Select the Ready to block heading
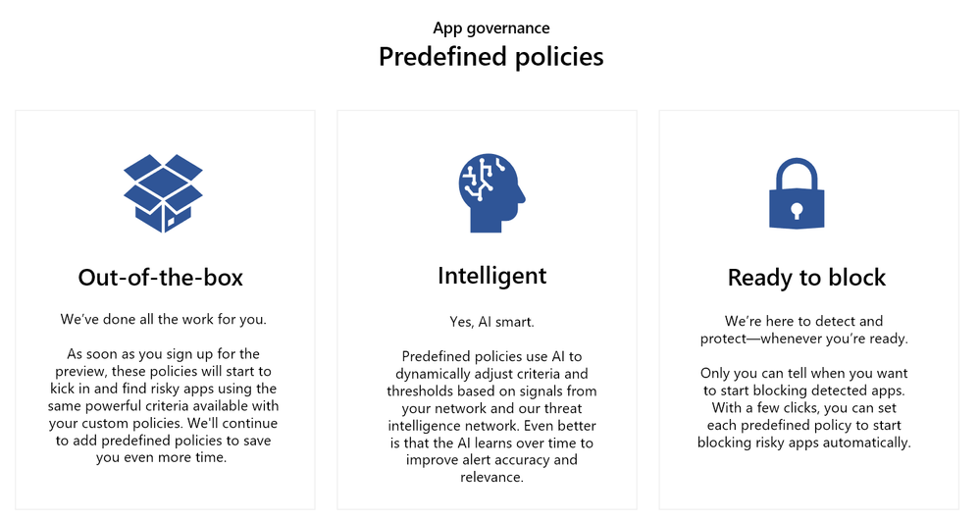The height and width of the screenshot is (521, 980). (806, 278)
